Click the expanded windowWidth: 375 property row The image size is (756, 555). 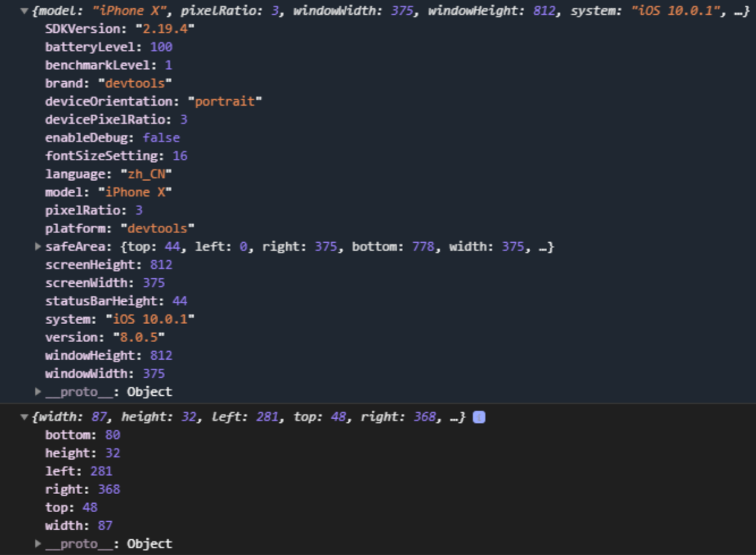[105, 374]
